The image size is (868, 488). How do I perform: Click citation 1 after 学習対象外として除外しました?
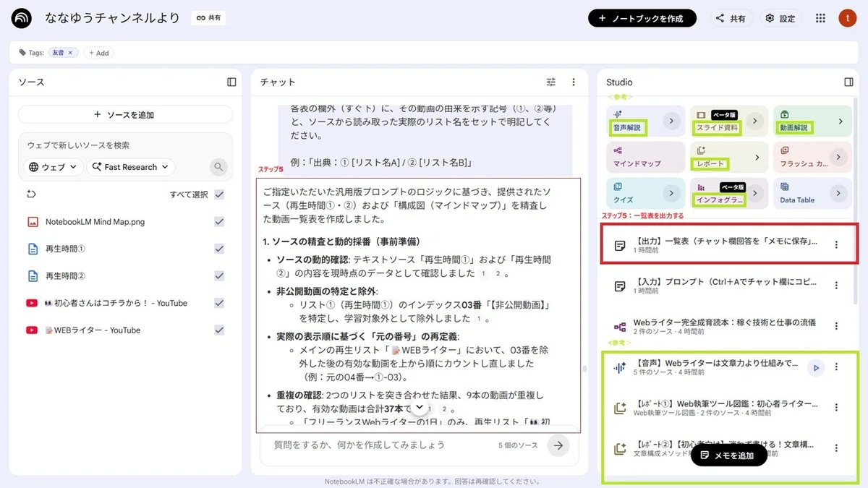click(x=479, y=318)
